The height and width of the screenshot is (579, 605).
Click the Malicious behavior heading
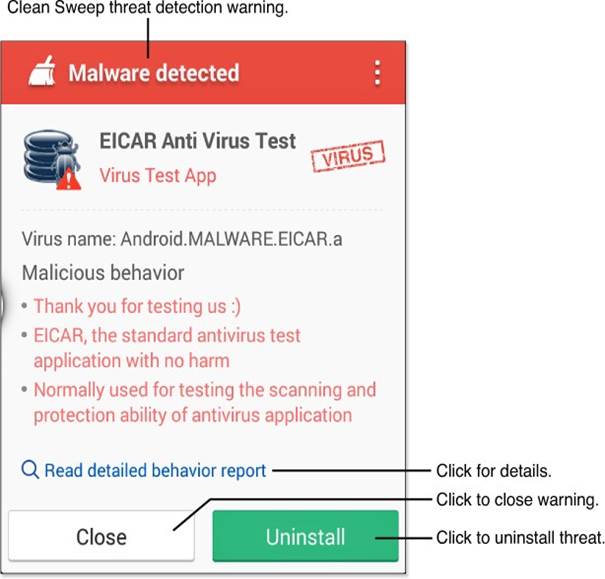click(x=103, y=273)
